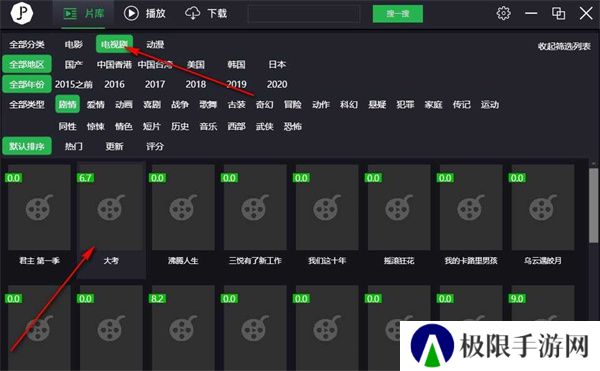The width and height of the screenshot is (600, 371).
Task: Select the 剧情 genre
Action: tap(67, 104)
